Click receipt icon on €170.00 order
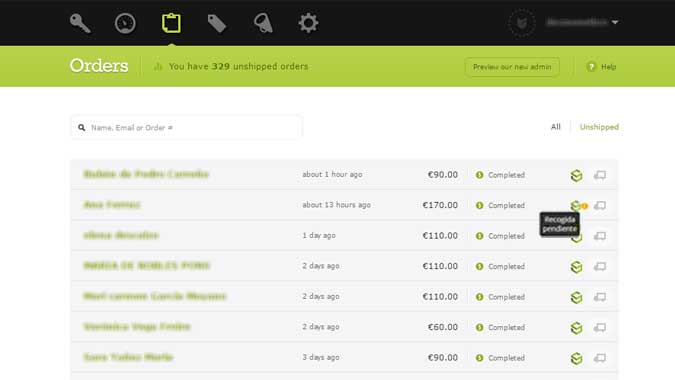The image size is (675, 380). [x=600, y=205]
